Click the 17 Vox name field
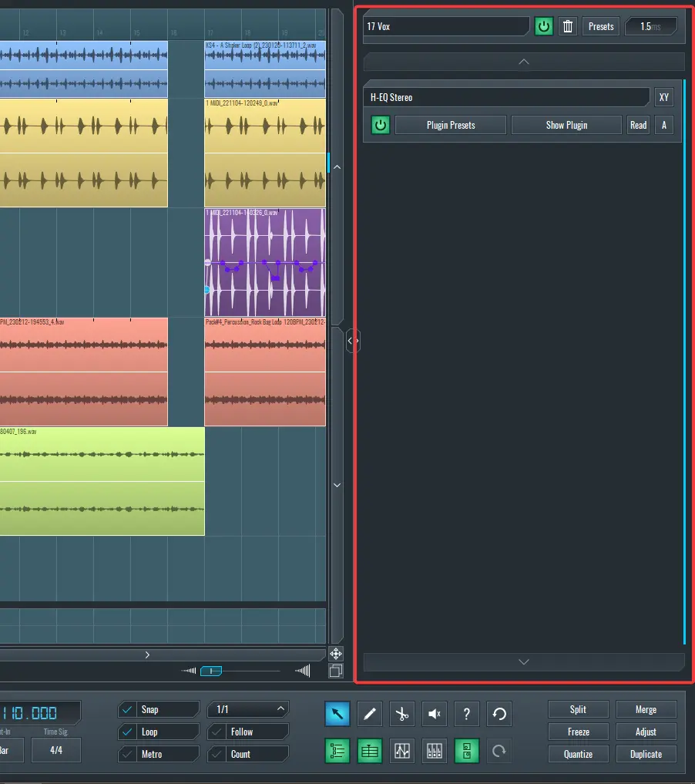695x784 pixels. coord(446,26)
